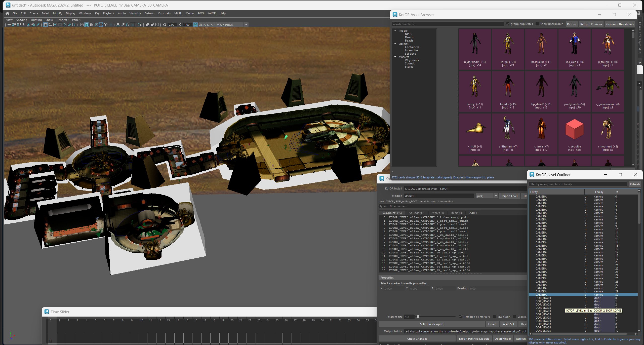Select Droids in the asset tree

pyautogui.click(x=409, y=37)
